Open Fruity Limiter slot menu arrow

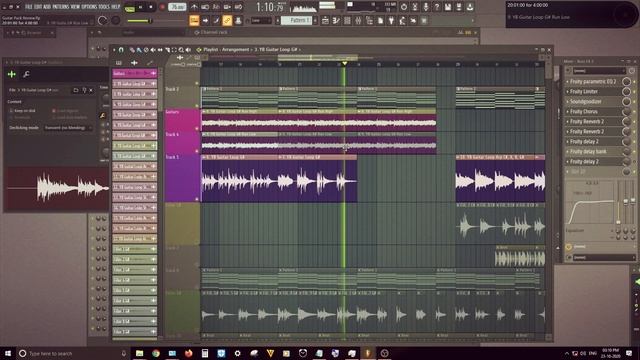click(x=567, y=92)
